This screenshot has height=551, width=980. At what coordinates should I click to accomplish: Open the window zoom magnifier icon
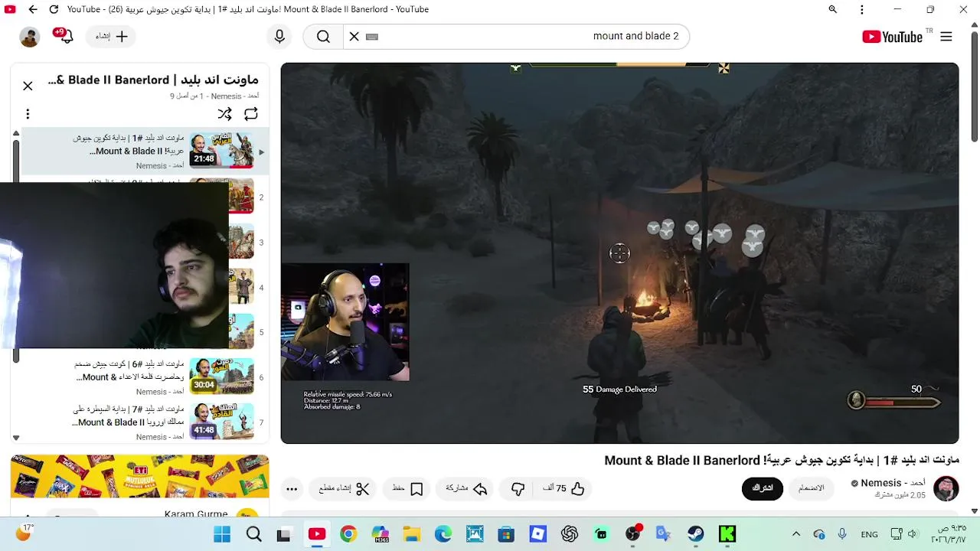click(x=832, y=9)
